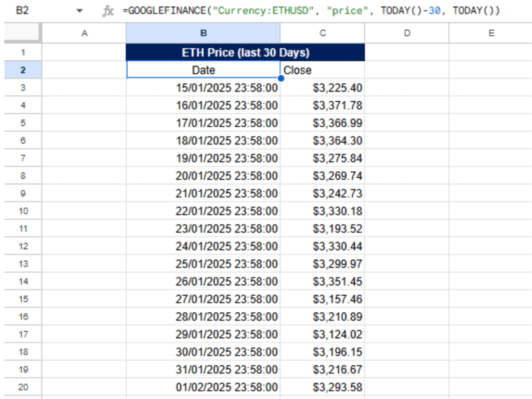Select row 11 header
Viewport: 532px width, 399px height.
coord(22,229)
